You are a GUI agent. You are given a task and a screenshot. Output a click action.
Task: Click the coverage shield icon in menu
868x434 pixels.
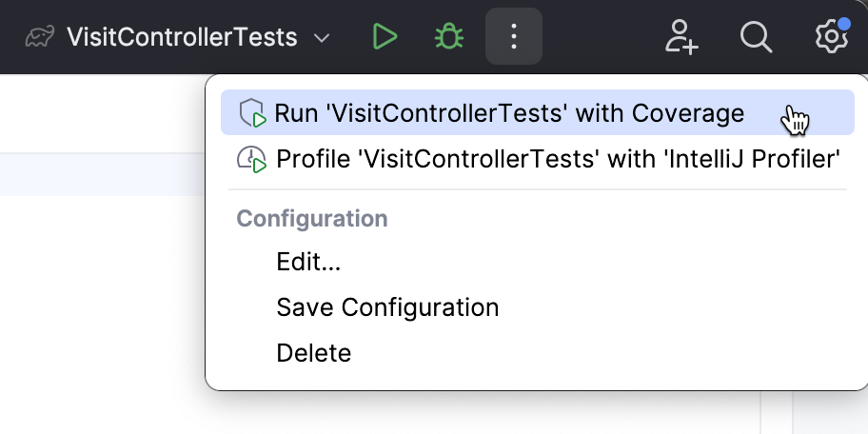click(252, 113)
